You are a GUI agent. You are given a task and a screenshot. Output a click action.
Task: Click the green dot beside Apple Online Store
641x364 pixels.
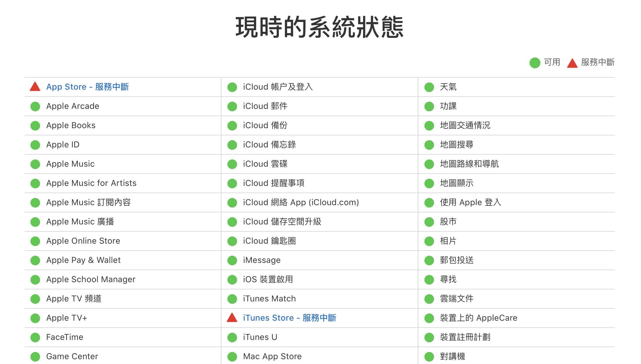pyautogui.click(x=35, y=241)
